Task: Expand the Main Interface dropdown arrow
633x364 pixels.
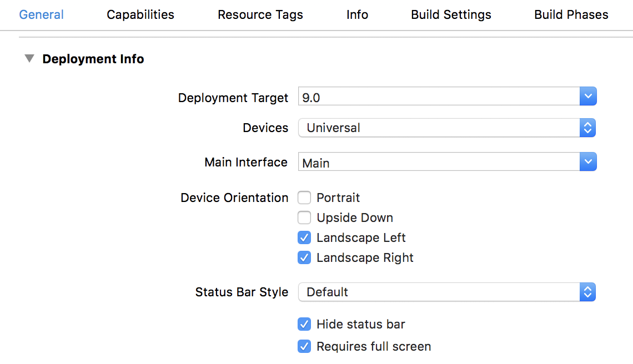Action: click(x=587, y=162)
